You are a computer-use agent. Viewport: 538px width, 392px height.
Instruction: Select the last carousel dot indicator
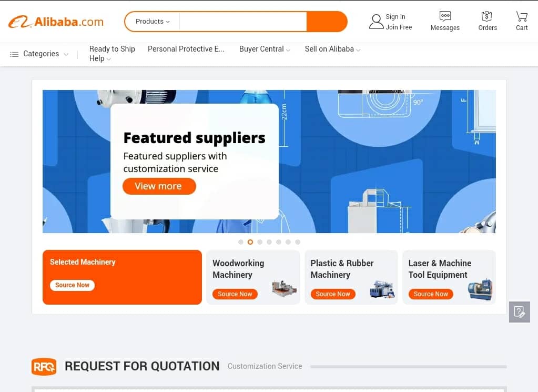coord(298,242)
